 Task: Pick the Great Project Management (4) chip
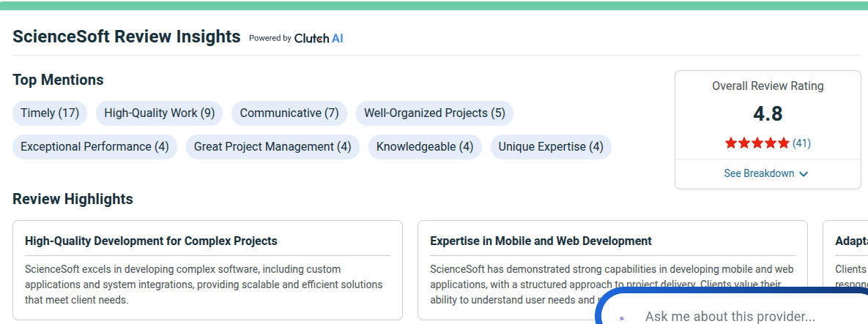point(272,147)
